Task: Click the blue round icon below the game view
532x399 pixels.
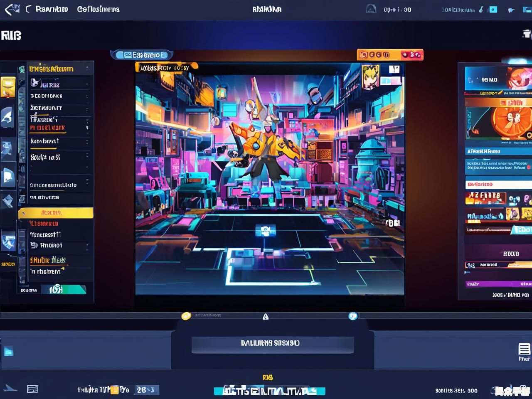Action: (x=353, y=316)
